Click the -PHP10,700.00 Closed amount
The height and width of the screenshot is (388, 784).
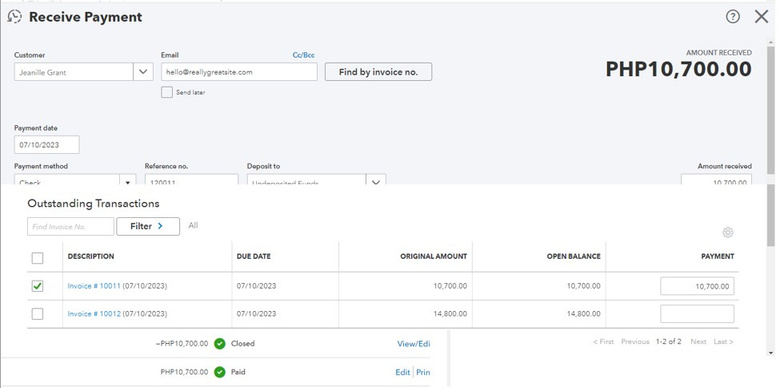[182, 344]
